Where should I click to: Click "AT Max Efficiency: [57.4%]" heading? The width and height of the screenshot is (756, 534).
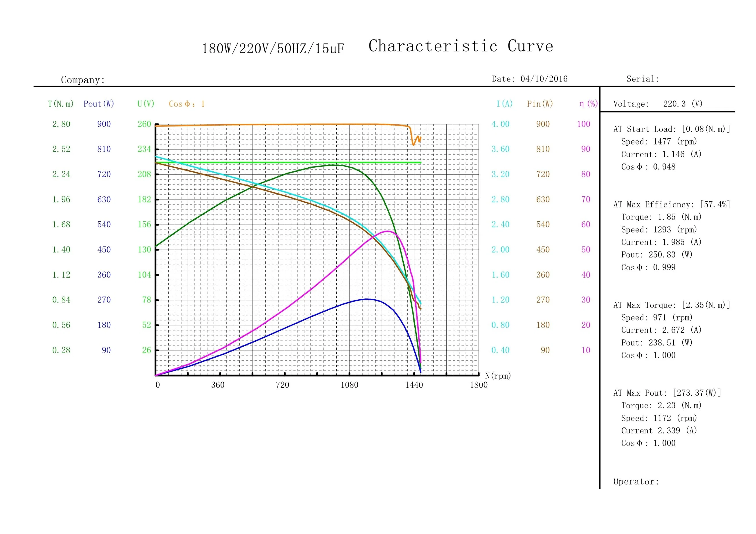point(672,205)
